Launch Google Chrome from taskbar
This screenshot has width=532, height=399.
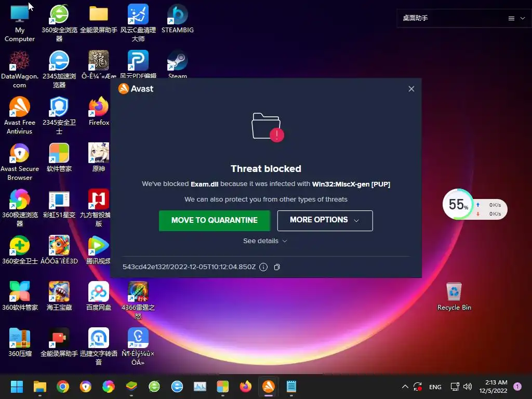point(63,387)
